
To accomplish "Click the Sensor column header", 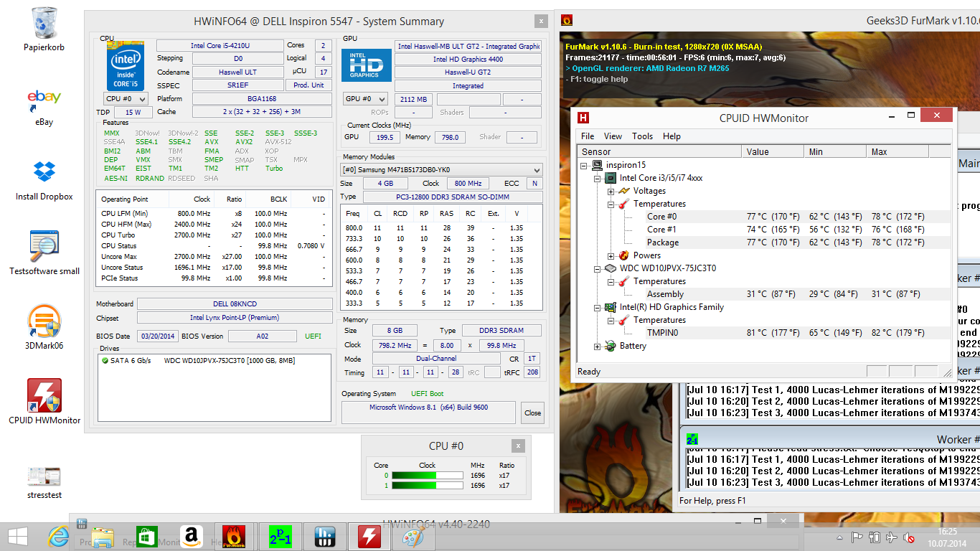I will tap(659, 151).
